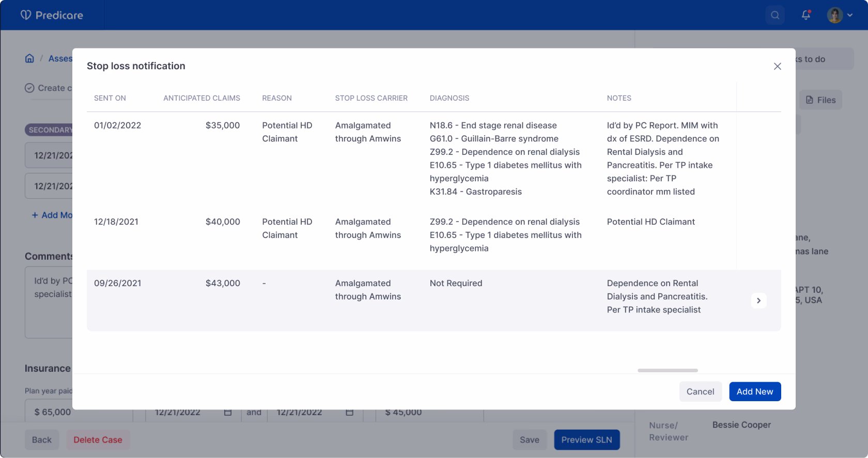
Task: Open the user avatar menu
Action: pos(840,15)
